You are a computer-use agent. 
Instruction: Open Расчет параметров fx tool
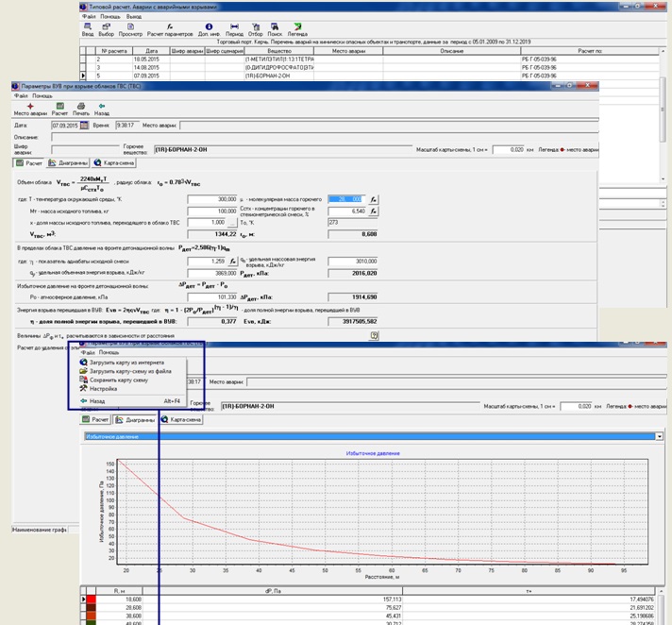tap(169, 28)
